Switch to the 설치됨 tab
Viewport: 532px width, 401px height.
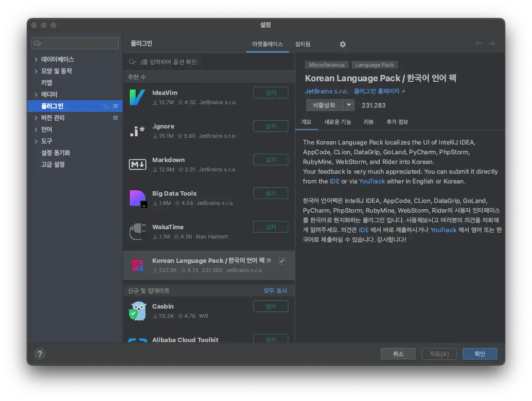[x=302, y=44]
